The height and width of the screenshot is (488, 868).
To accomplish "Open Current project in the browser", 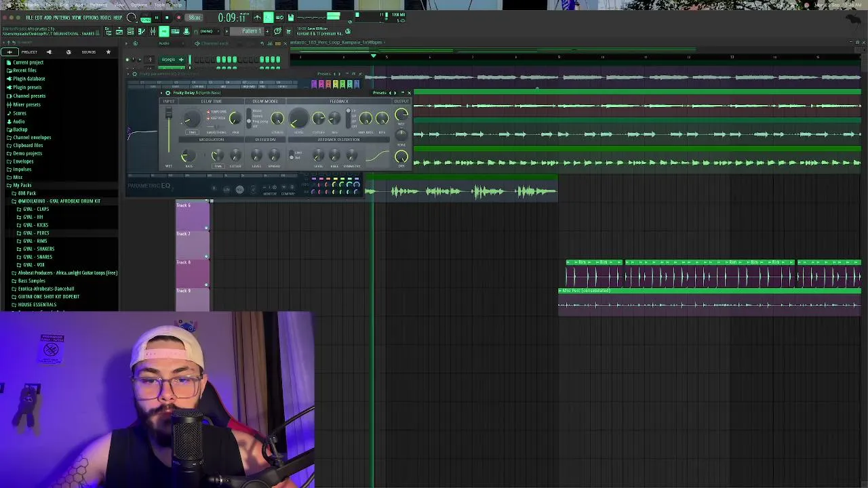I will [x=28, y=62].
